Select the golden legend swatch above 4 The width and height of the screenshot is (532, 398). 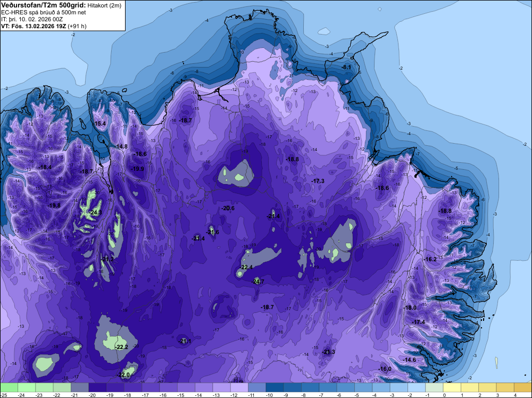point(523,387)
